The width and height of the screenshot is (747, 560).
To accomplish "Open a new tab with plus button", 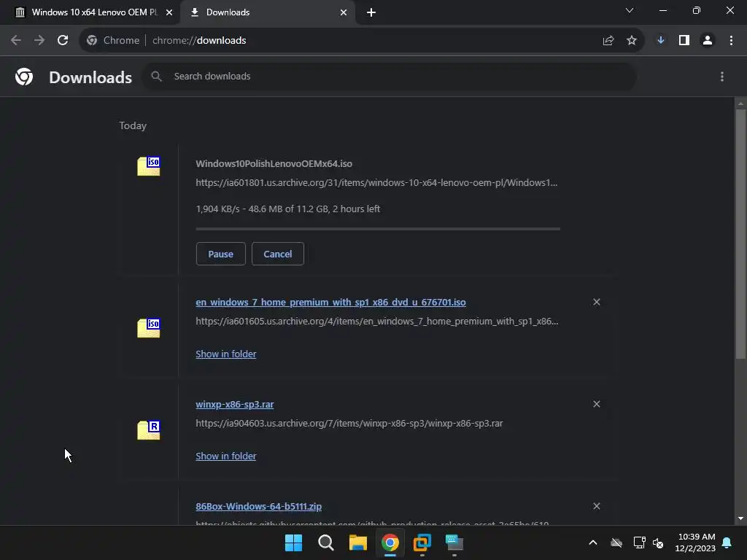I will pos(371,12).
